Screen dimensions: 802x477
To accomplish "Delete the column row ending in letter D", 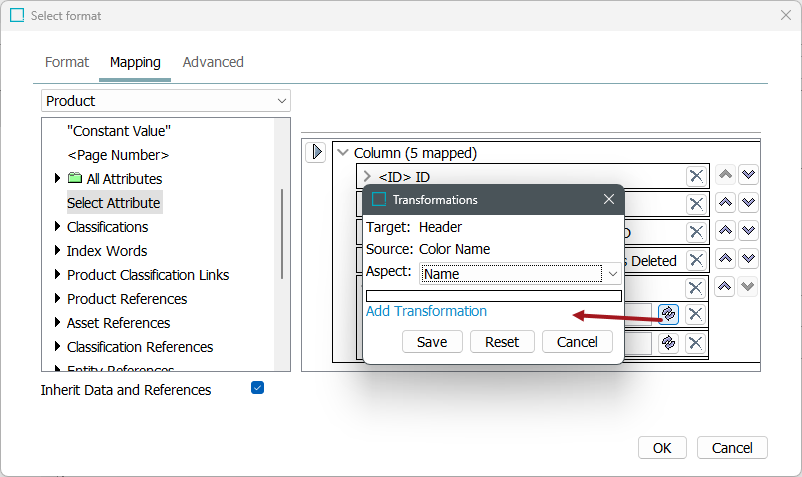I will click(x=696, y=232).
